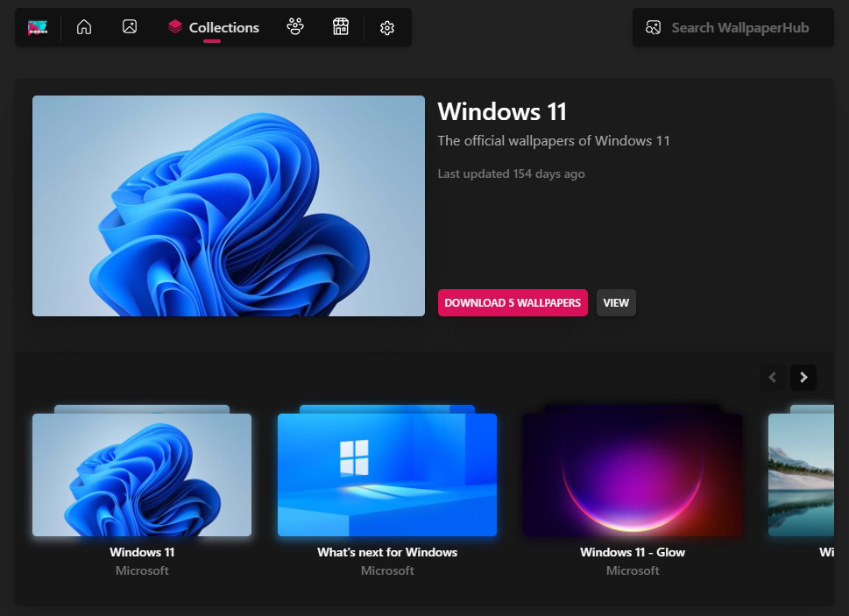
Task: Click Microsoft under What's next for Windows
Action: click(387, 570)
